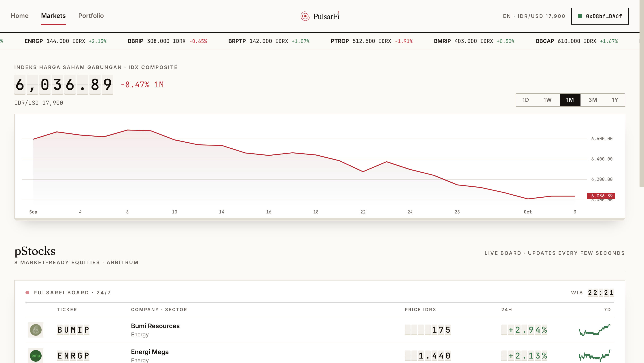Open the Markets tab
The height and width of the screenshot is (363, 644).
[x=53, y=16]
